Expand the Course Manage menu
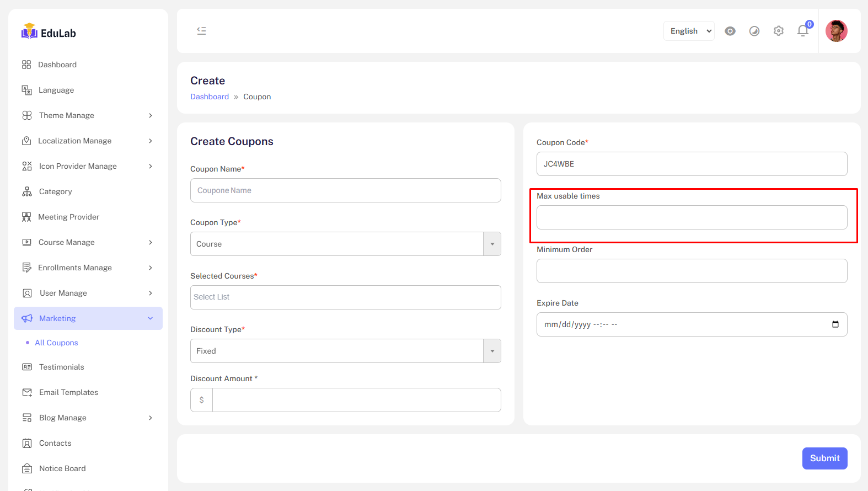Image resolution: width=868 pixels, height=491 pixels. [88, 242]
